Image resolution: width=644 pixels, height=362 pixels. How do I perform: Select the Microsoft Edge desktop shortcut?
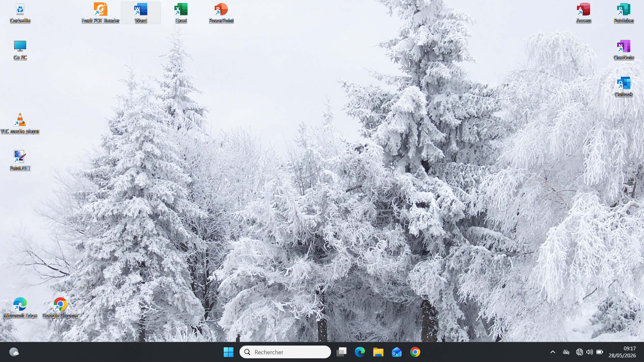20,308
